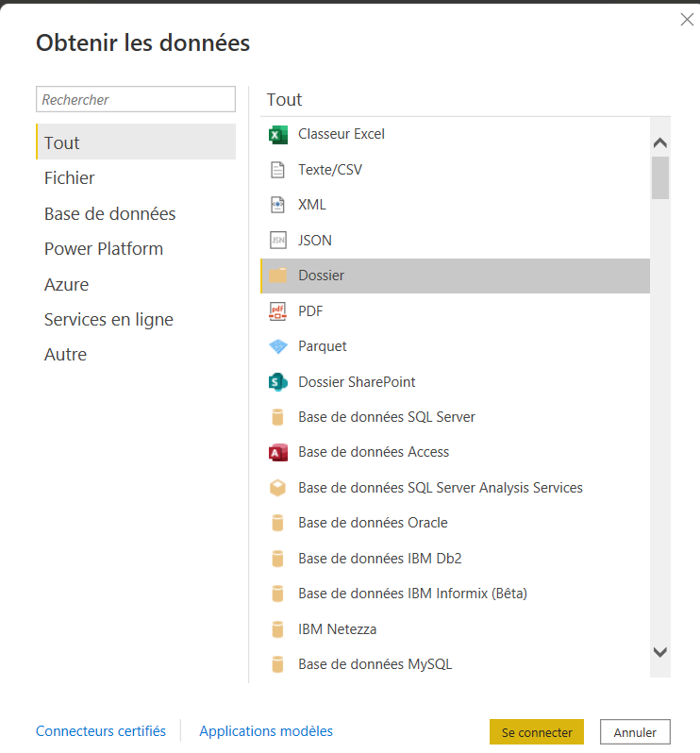Click the PDF connector icon
The image size is (700, 753).
(x=278, y=311)
